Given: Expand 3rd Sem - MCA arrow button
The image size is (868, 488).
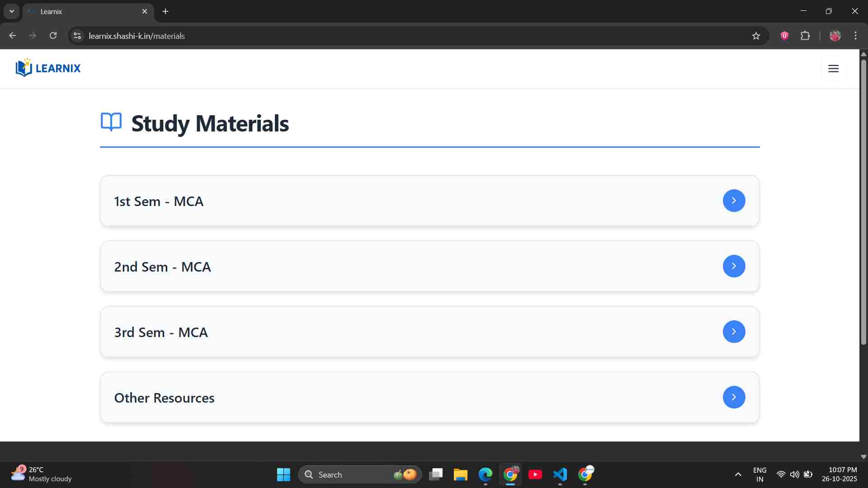Looking at the screenshot, I should point(734,332).
